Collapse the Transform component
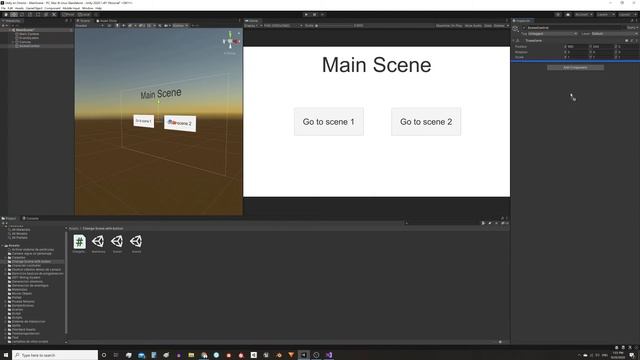The image size is (640, 360). pyautogui.click(x=514, y=41)
